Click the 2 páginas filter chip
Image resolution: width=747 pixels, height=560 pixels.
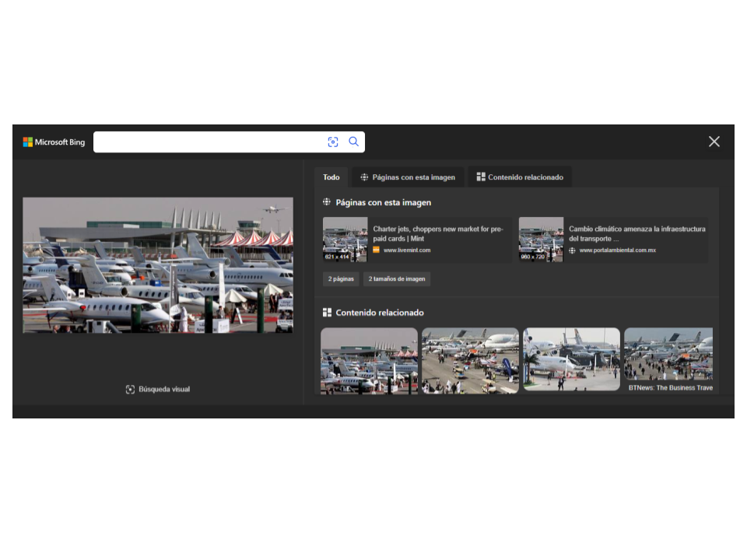[341, 278]
